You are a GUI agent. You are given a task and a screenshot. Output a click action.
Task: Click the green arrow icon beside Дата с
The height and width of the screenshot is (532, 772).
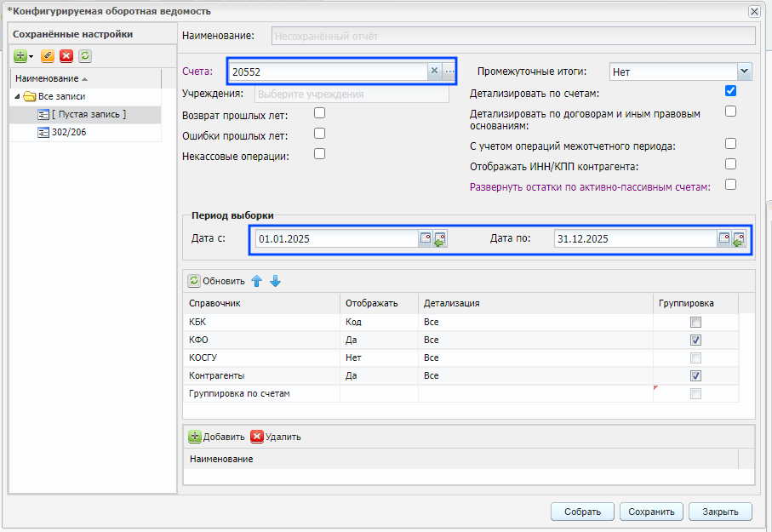[x=440, y=239]
